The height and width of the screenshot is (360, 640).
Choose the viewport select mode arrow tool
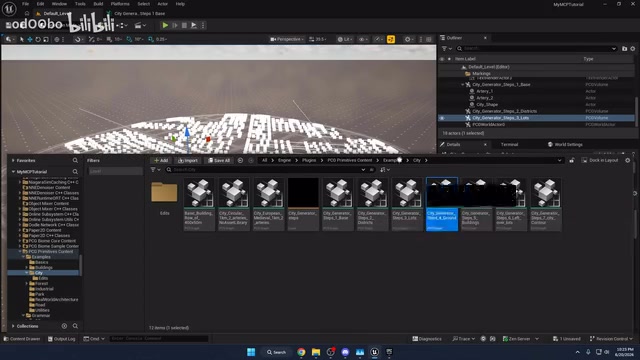[x=22, y=39]
